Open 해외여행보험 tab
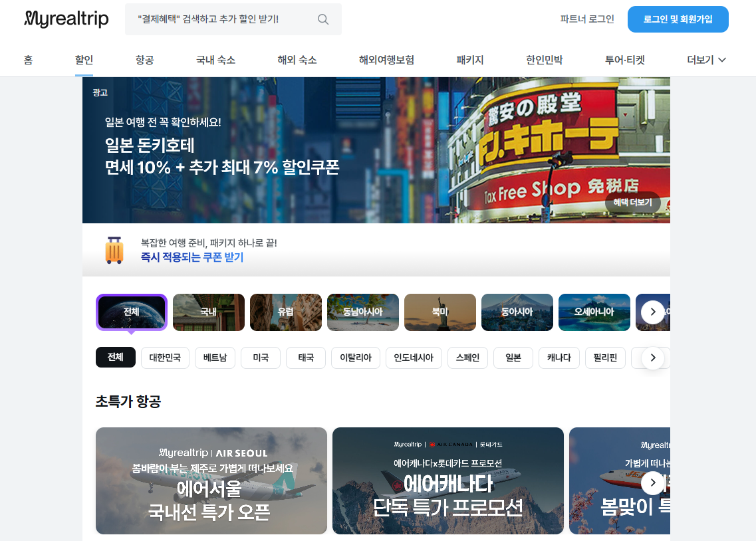 coord(387,60)
